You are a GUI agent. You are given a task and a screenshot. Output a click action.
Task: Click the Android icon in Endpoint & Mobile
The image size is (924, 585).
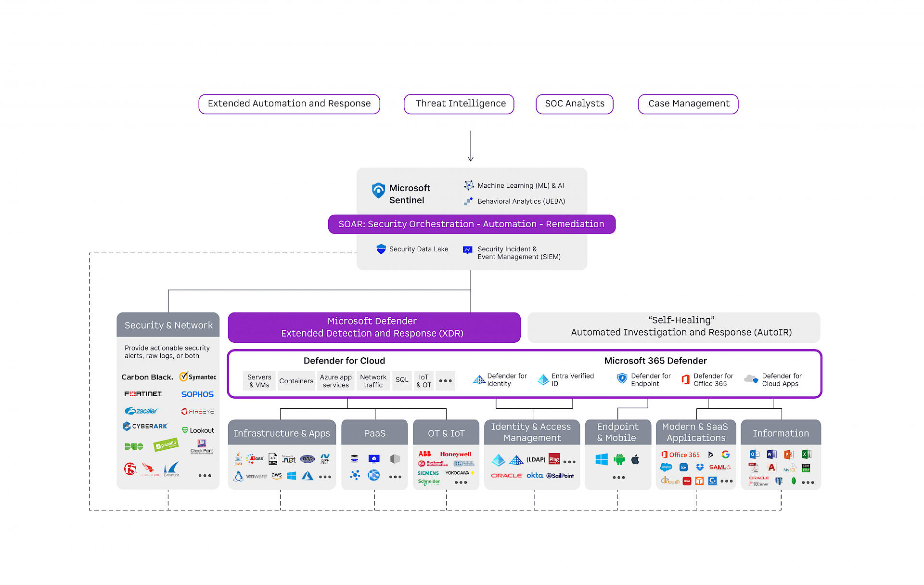619,459
